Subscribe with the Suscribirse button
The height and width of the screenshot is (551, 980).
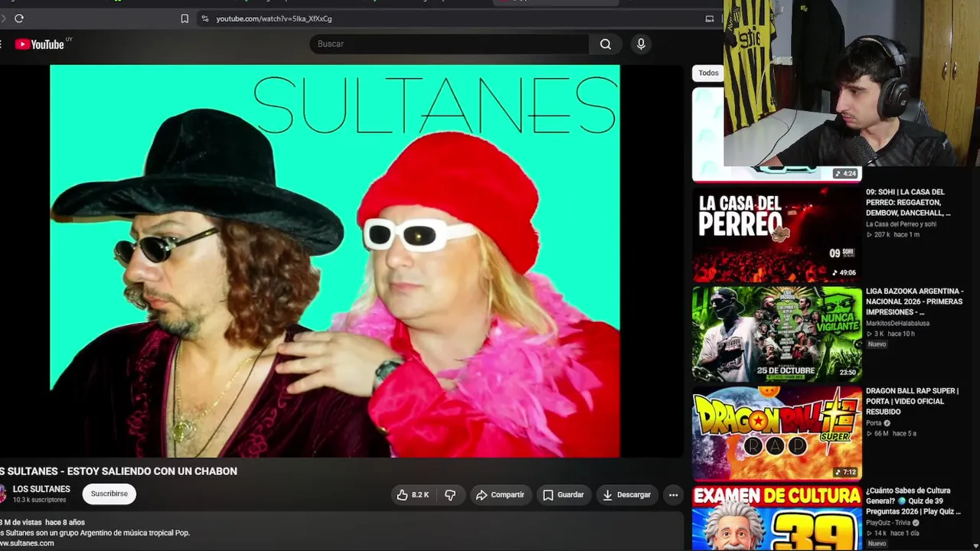coord(109,494)
